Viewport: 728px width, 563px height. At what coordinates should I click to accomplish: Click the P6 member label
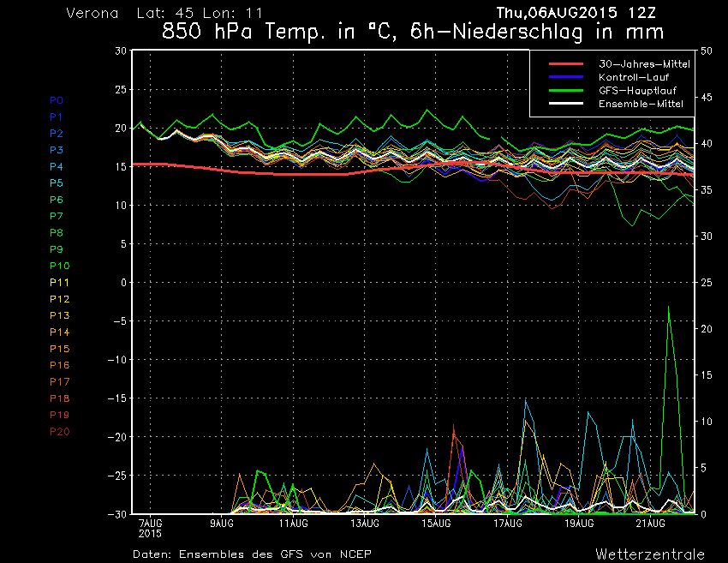(x=57, y=200)
